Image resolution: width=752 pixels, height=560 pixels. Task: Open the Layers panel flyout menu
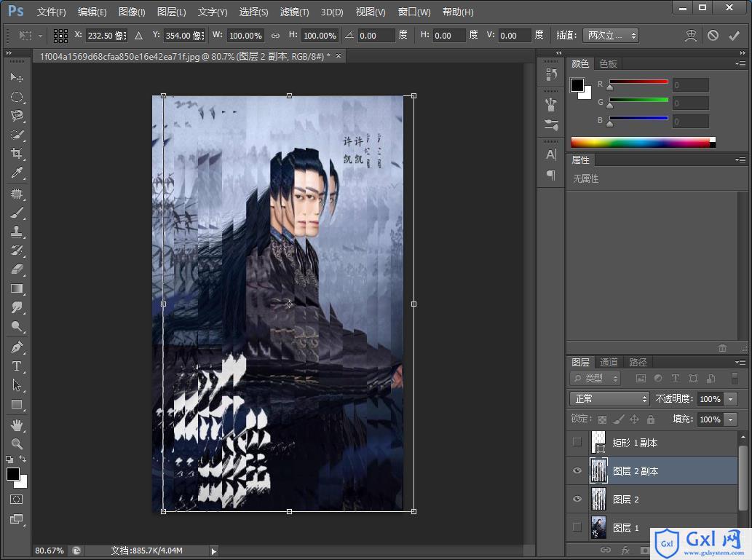740,363
